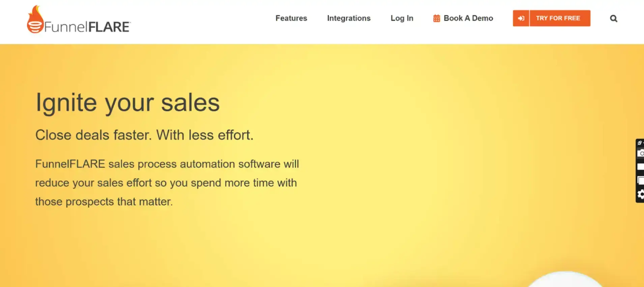The width and height of the screenshot is (644, 287).
Task: Click the flame logo icon in header
Action: click(x=35, y=20)
